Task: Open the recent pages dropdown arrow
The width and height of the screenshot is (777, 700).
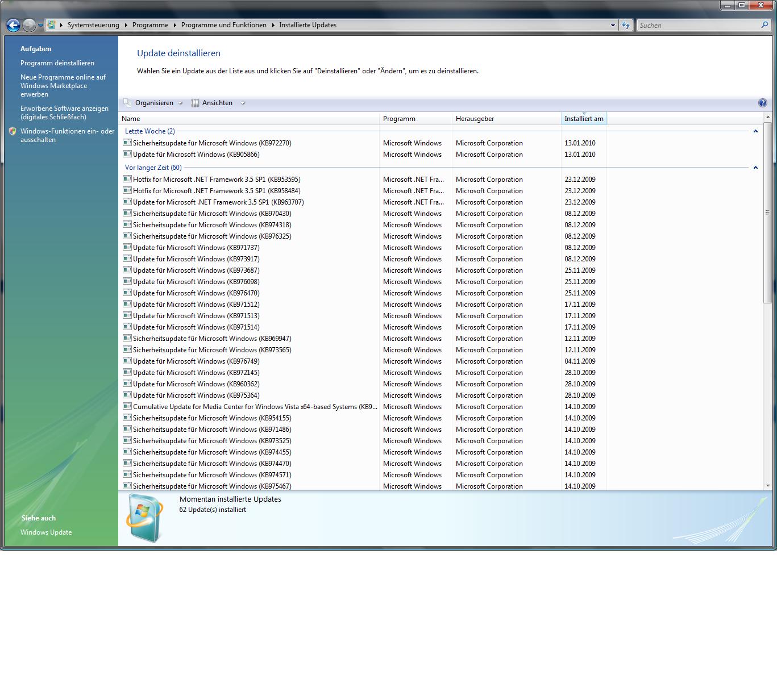Action: 40,26
